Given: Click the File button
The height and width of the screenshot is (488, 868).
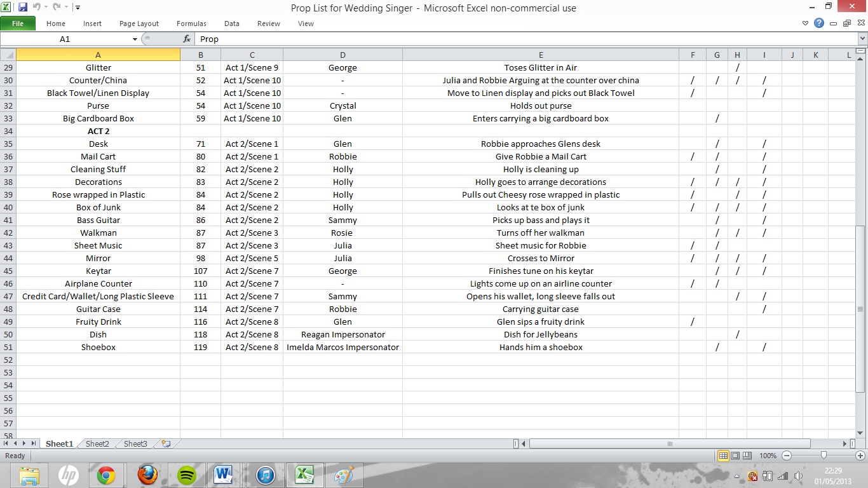Looking at the screenshot, I should pos(18,23).
